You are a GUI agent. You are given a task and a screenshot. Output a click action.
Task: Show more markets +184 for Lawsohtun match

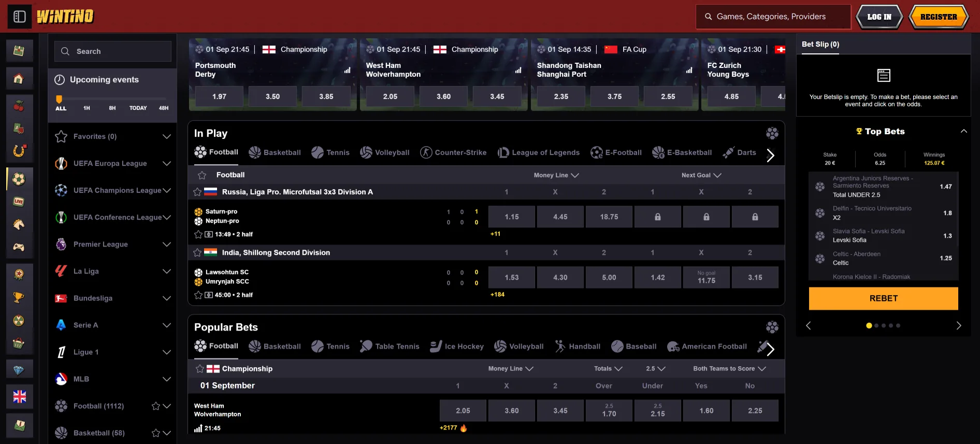tap(497, 294)
